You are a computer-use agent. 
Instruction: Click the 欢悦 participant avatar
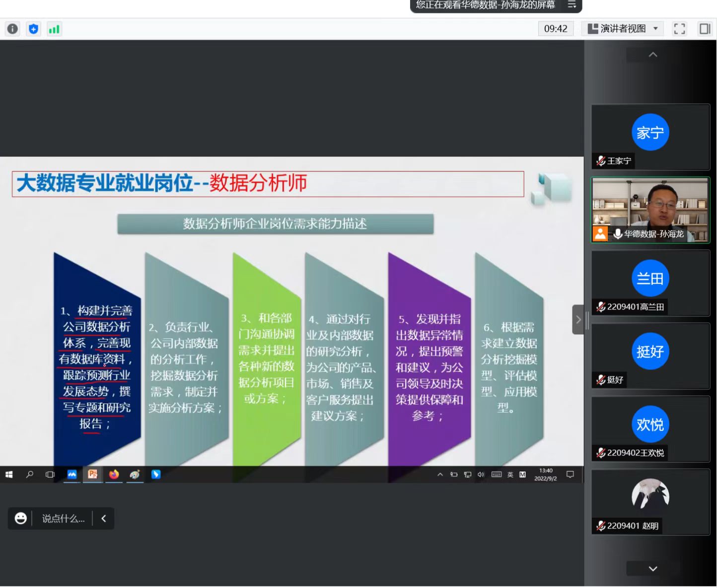tap(650, 424)
